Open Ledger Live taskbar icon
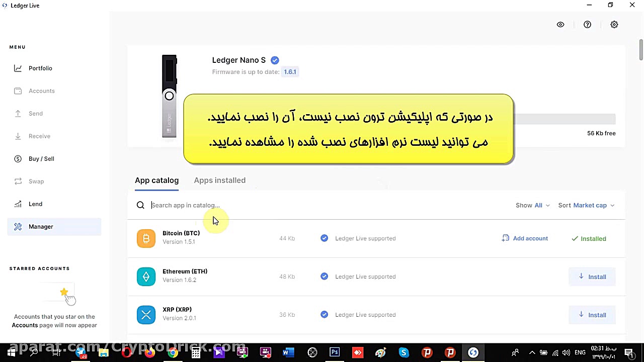Image resolution: width=644 pixels, height=362 pixels. (x=473, y=352)
